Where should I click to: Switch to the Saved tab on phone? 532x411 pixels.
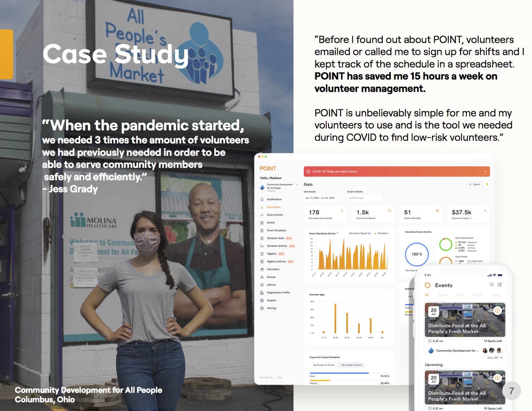477,295
